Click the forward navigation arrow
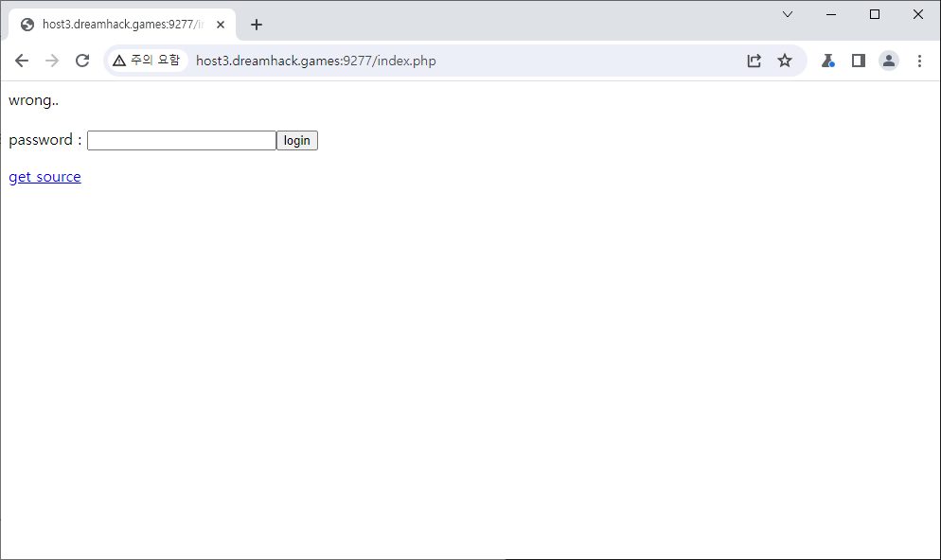The image size is (941, 560). [52, 61]
